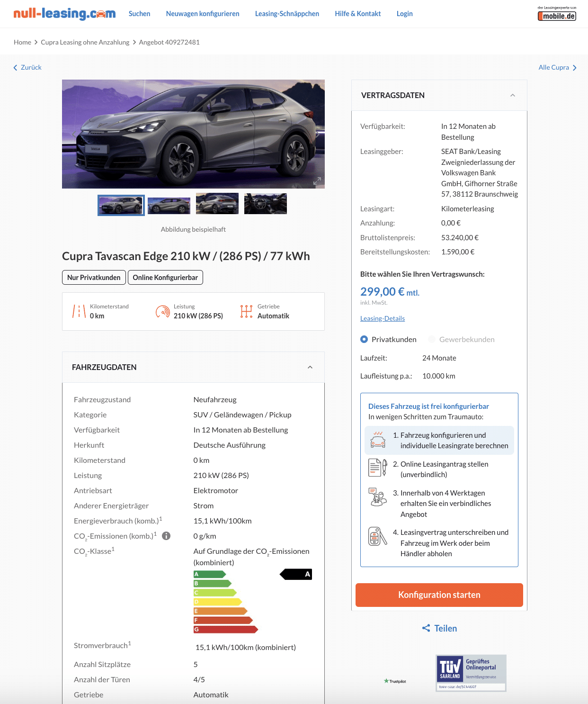Image resolution: width=588 pixels, height=704 pixels.
Task: Select the Privatkunden radio button
Action: pos(364,339)
